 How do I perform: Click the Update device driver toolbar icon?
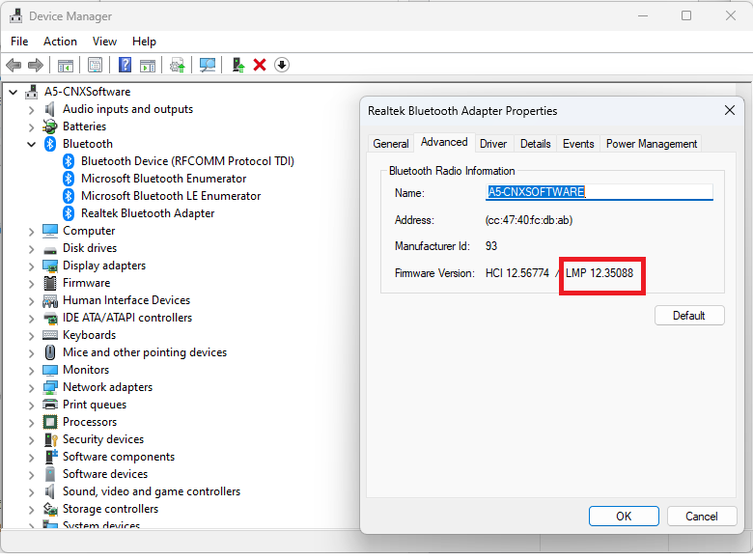click(x=178, y=65)
